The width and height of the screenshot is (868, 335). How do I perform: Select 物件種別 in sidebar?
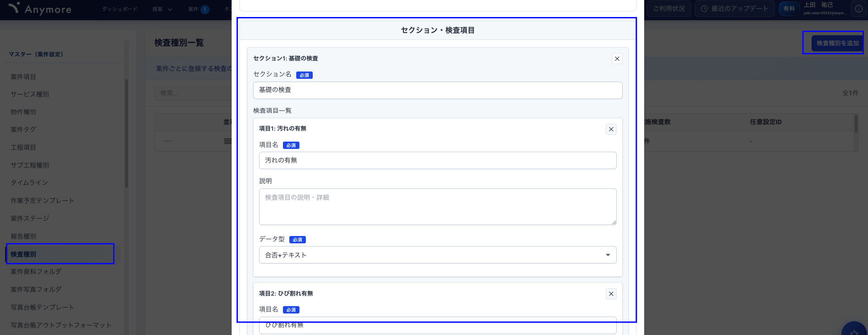pyautogui.click(x=23, y=112)
